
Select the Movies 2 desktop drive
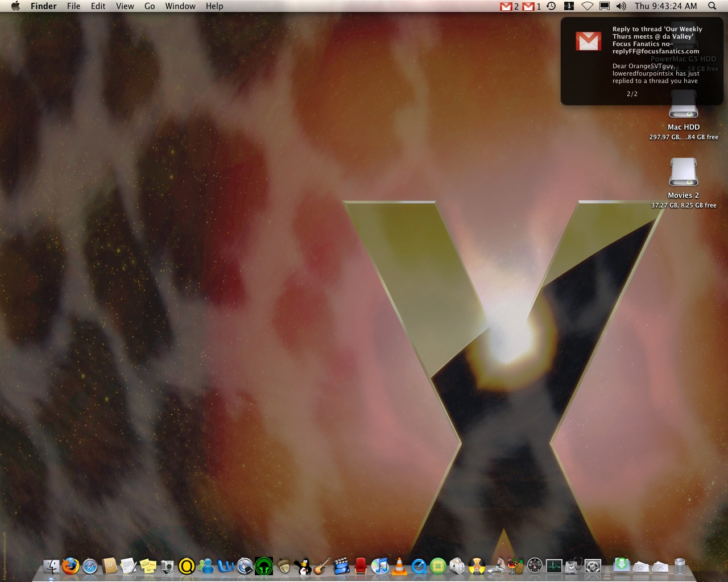click(x=683, y=172)
